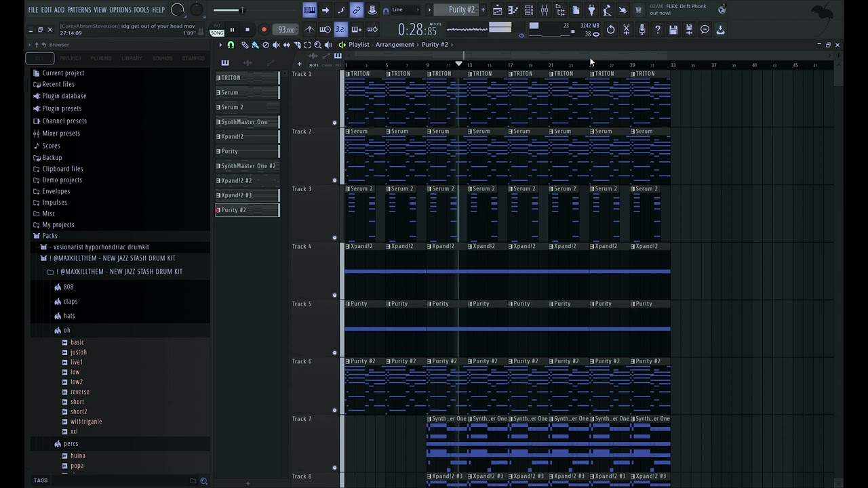
Task: Open the project info chat bubble icon
Action: click(705, 30)
